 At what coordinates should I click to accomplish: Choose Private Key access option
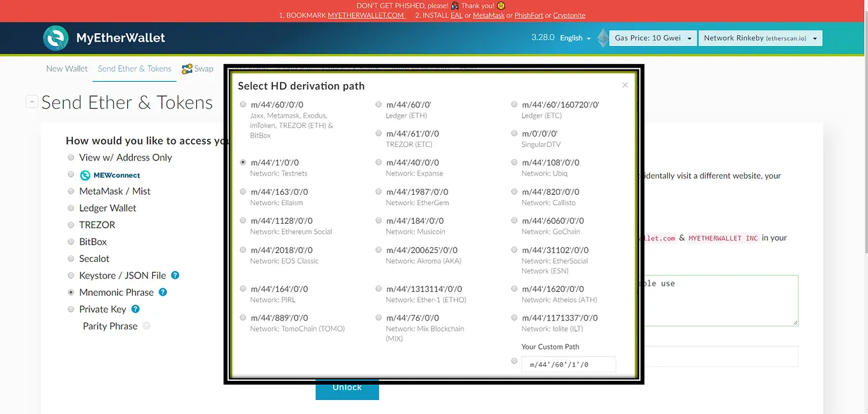pyautogui.click(x=71, y=309)
